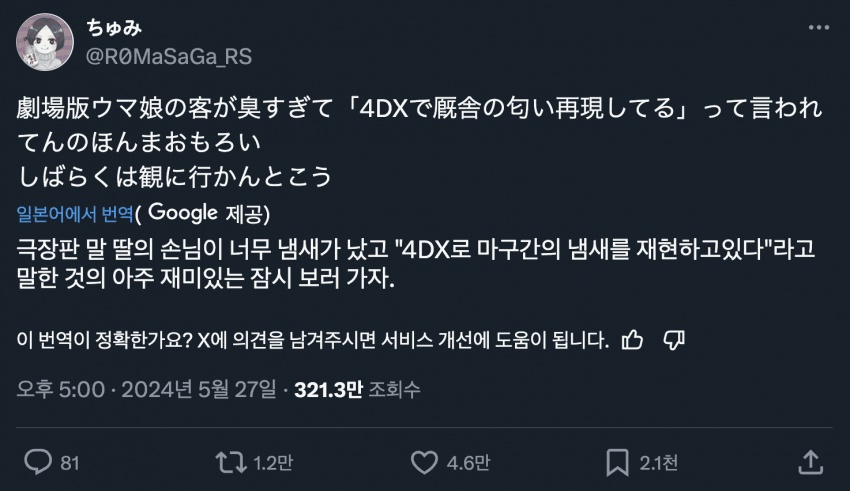Bookmark the tweet with the bookmark icon
The width and height of the screenshot is (850, 491).
[617, 462]
